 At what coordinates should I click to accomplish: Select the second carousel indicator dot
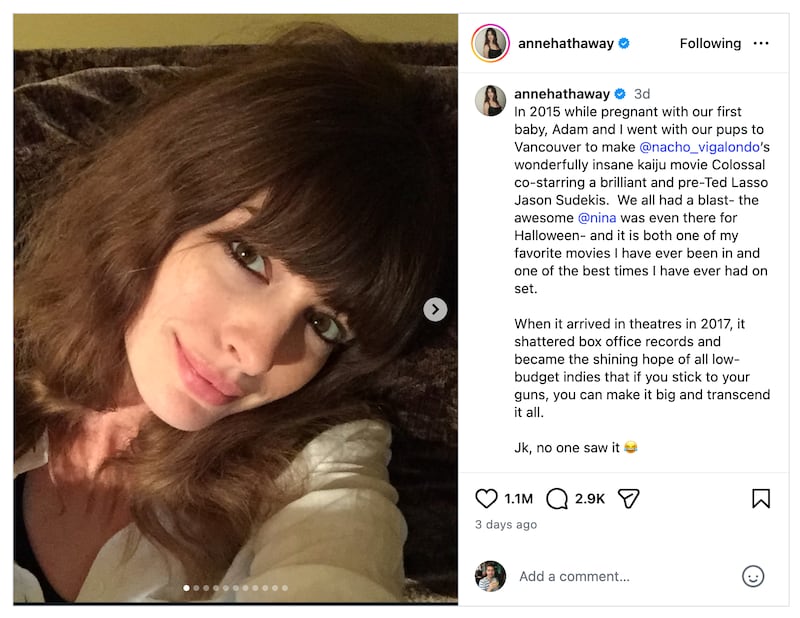pos(196,589)
